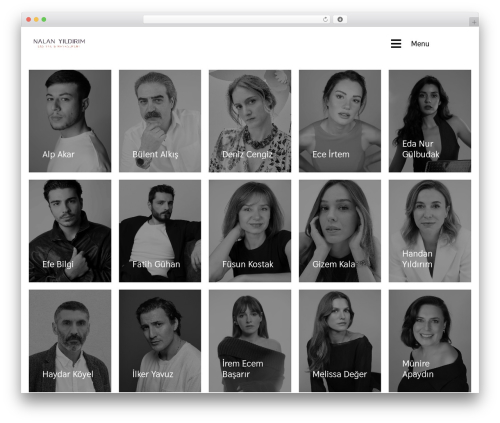Open Eda Nur Gülbudak portrait card

coord(430,121)
